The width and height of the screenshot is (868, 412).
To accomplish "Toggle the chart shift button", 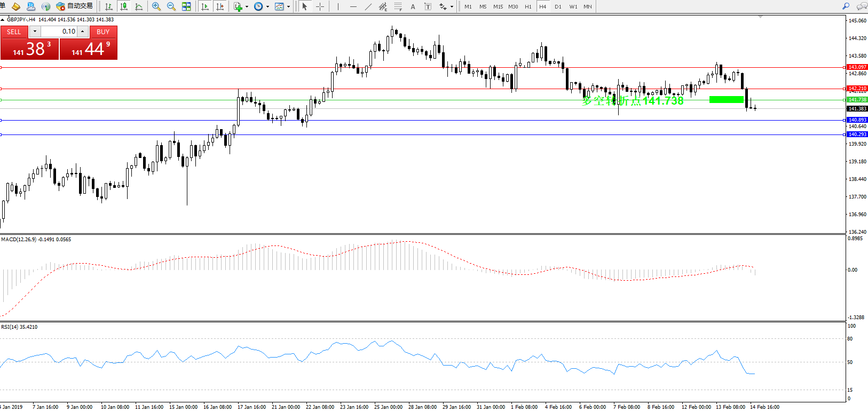I will [x=219, y=6].
